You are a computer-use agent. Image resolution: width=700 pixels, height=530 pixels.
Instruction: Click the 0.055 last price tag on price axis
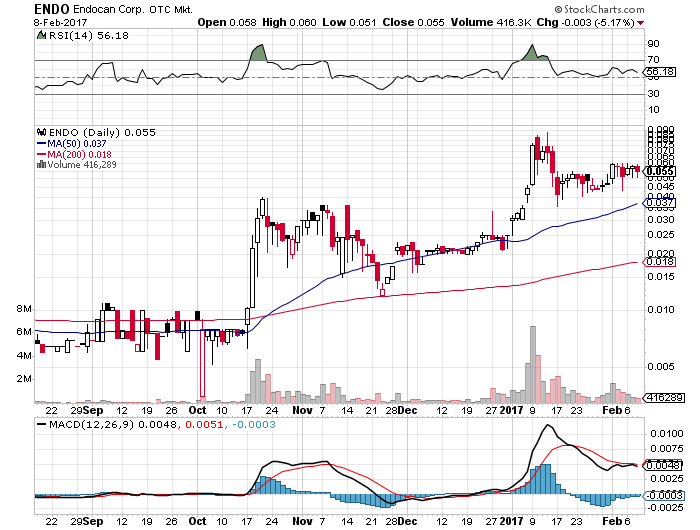coord(660,171)
